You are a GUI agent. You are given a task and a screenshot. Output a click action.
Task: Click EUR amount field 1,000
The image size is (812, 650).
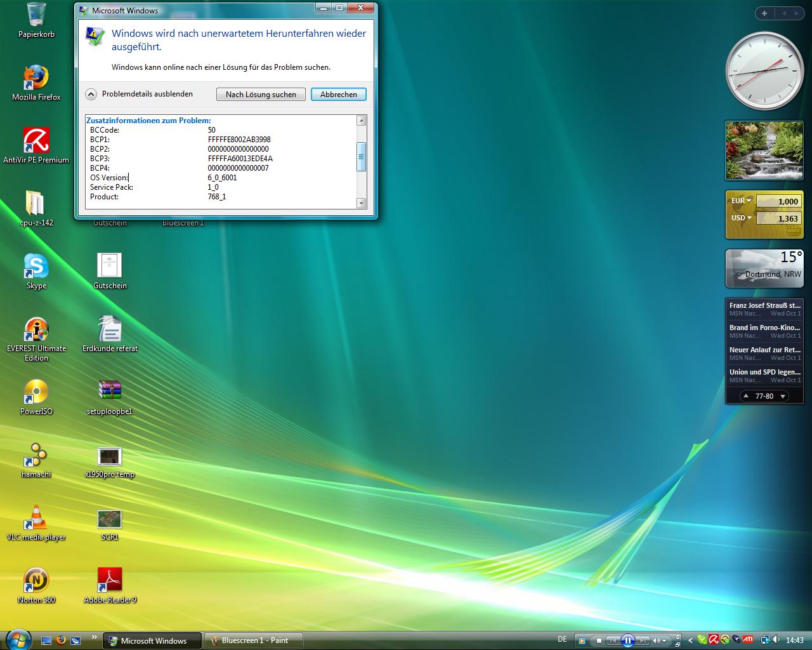(x=779, y=201)
